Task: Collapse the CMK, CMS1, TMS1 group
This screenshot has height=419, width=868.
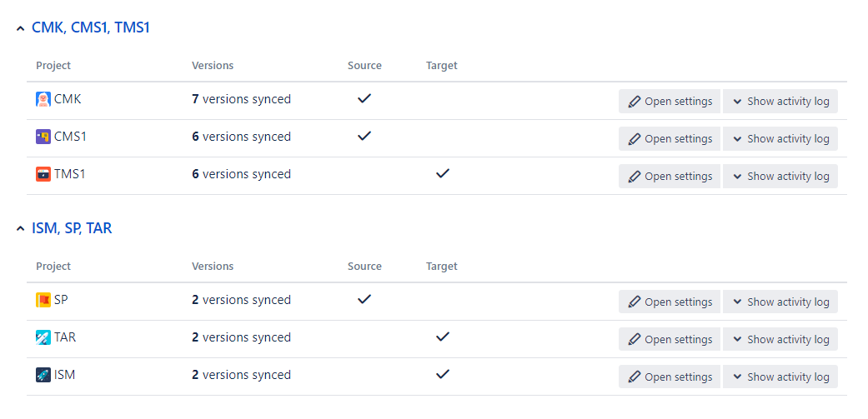Action: (20, 28)
